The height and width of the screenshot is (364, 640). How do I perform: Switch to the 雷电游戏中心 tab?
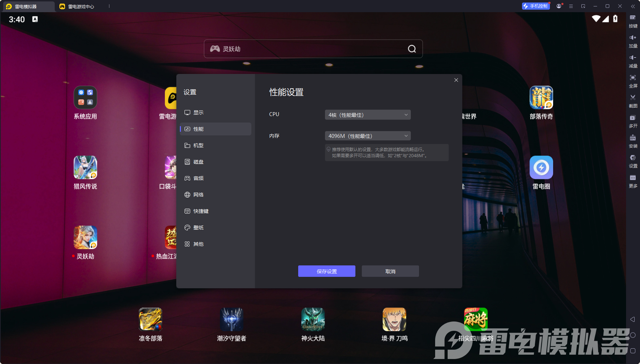pos(81,6)
